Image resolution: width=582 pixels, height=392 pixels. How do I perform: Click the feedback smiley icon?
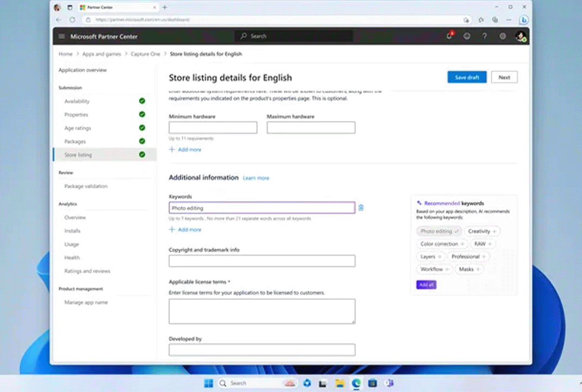(467, 36)
